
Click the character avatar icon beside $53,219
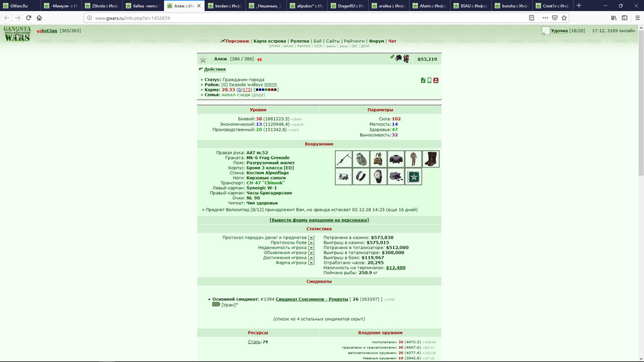pos(406,59)
